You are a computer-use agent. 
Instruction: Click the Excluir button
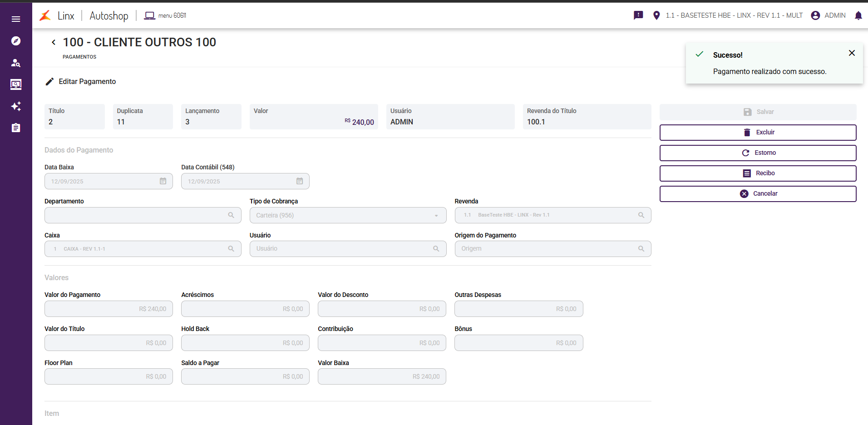[x=758, y=133]
